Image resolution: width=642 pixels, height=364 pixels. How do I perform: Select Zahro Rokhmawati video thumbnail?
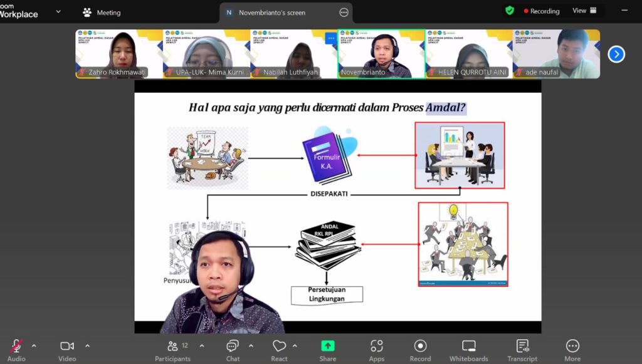[x=119, y=54]
